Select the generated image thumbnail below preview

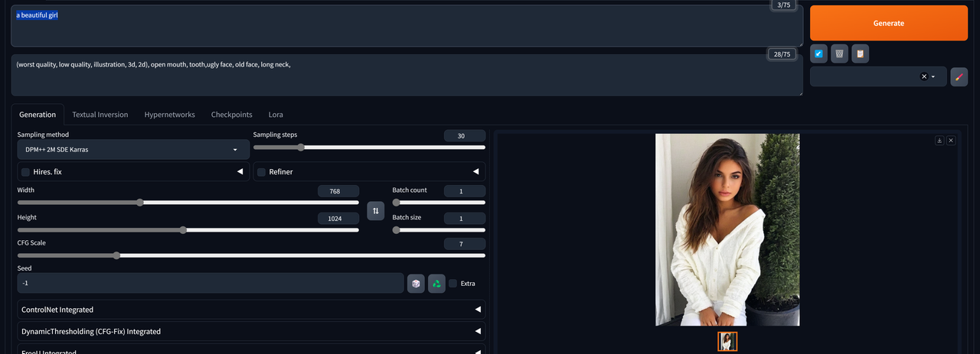(727, 341)
